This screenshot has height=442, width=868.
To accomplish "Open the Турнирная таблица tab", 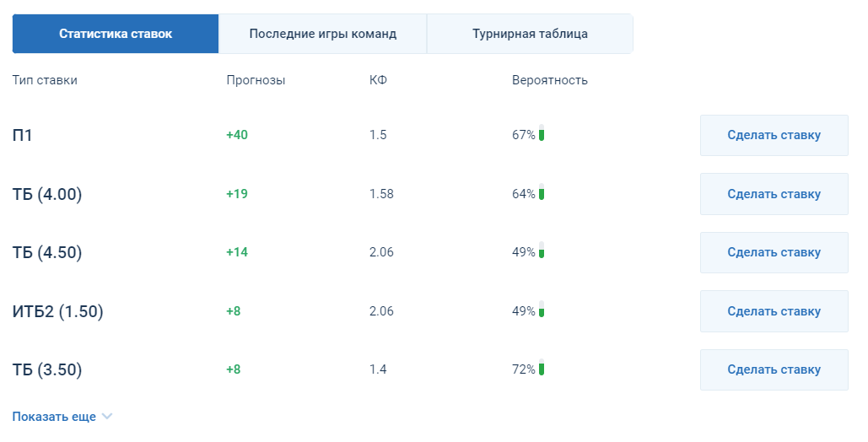I will pos(530,34).
